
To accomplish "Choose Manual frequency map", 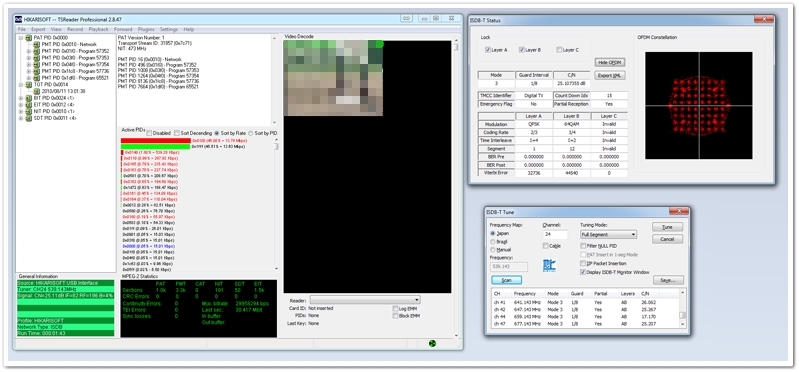I will tap(492, 250).
